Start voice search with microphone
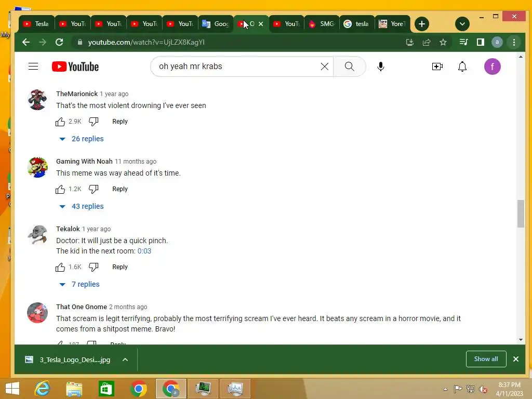This screenshot has height=399, width=532. tap(381, 66)
